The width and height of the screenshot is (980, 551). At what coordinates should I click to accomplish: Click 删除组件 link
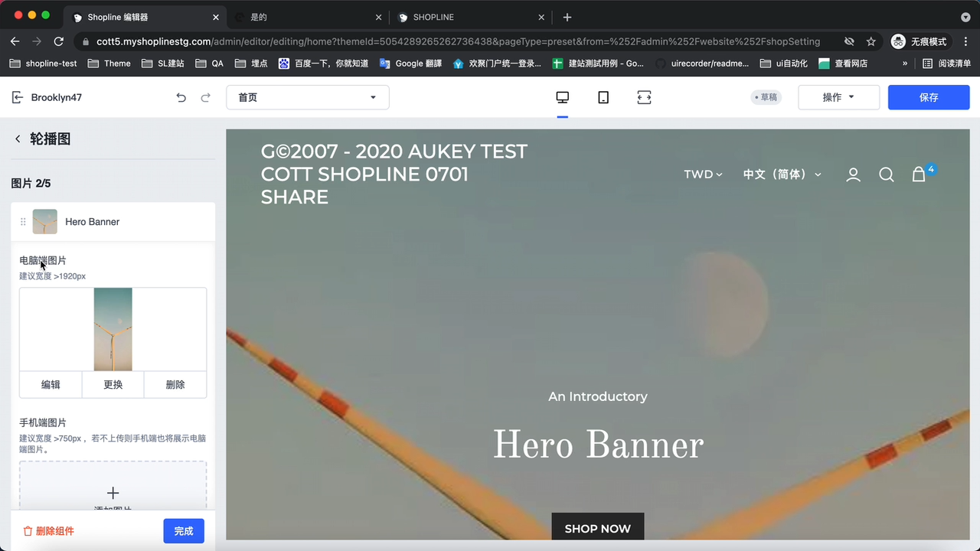click(48, 531)
